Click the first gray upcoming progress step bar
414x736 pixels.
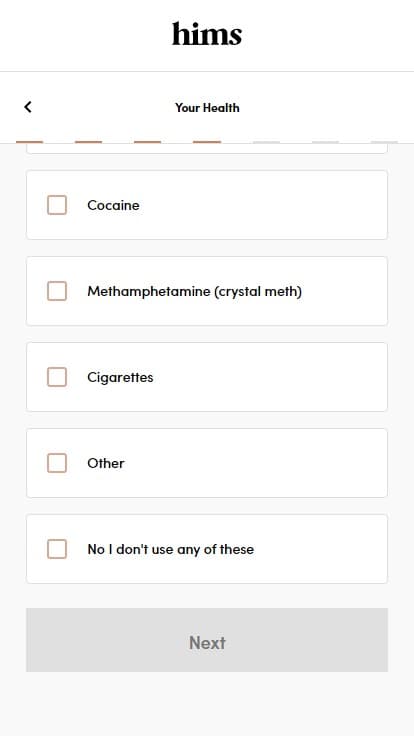point(266,142)
